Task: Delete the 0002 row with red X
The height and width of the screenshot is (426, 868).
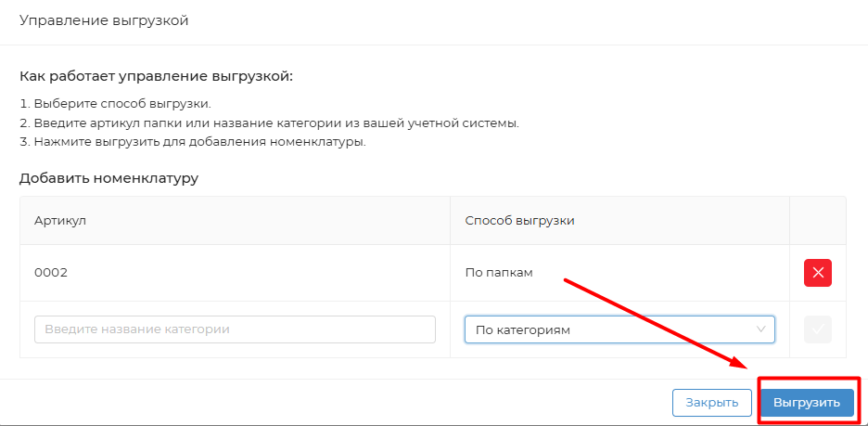Action: (817, 273)
